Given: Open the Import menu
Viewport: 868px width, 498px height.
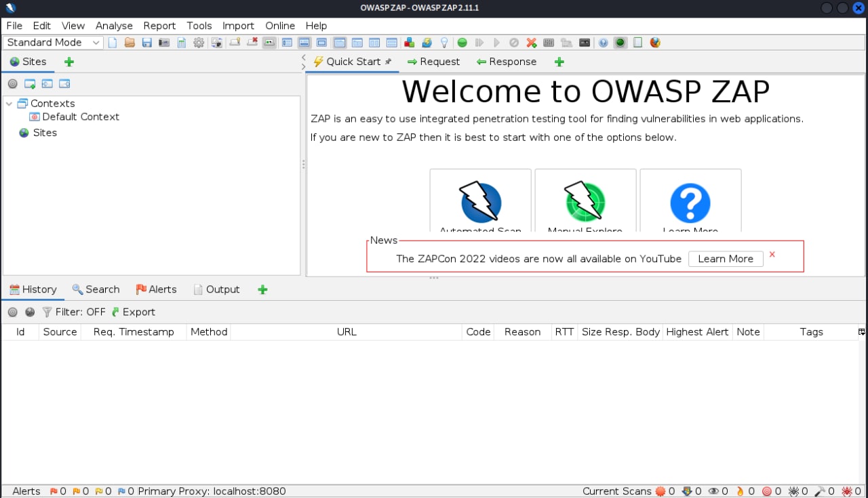Looking at the screenshot, I should (239, 26).
